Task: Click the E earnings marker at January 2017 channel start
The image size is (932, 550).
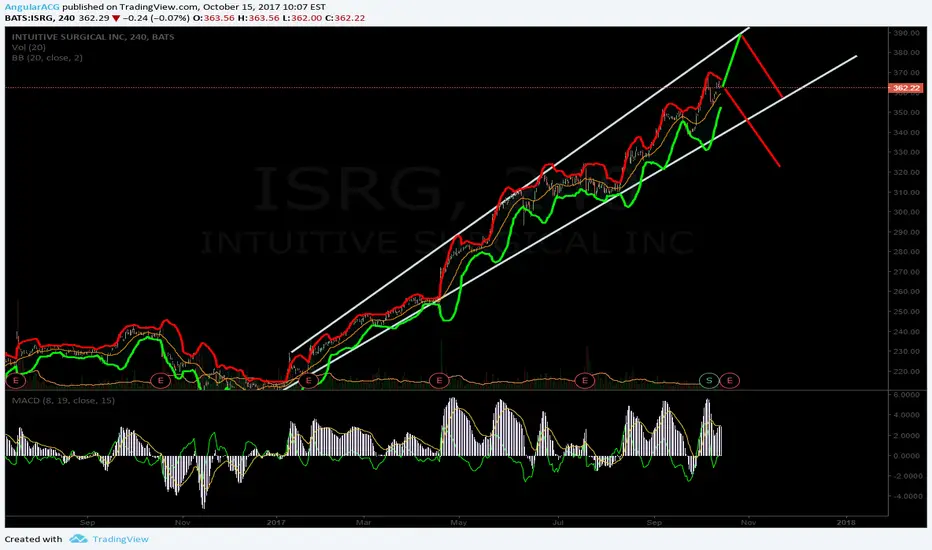Action: pos(308,381)
